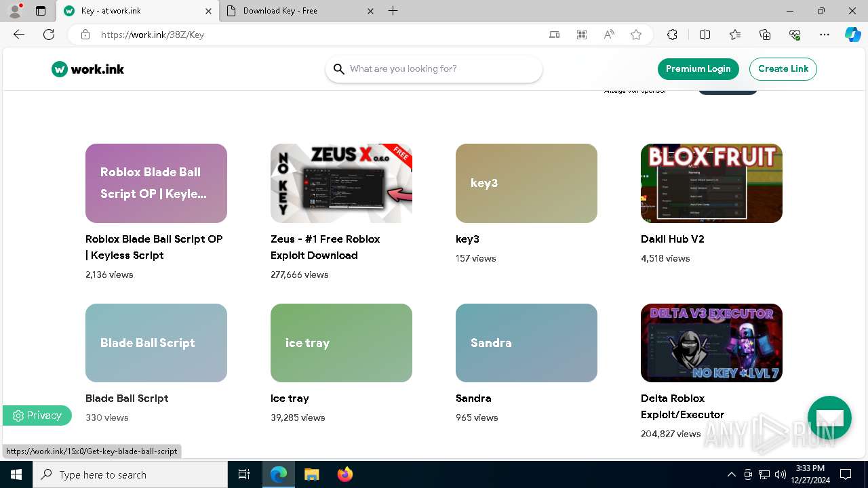Launch Firefox from taskbar

(x=345, y=474)
